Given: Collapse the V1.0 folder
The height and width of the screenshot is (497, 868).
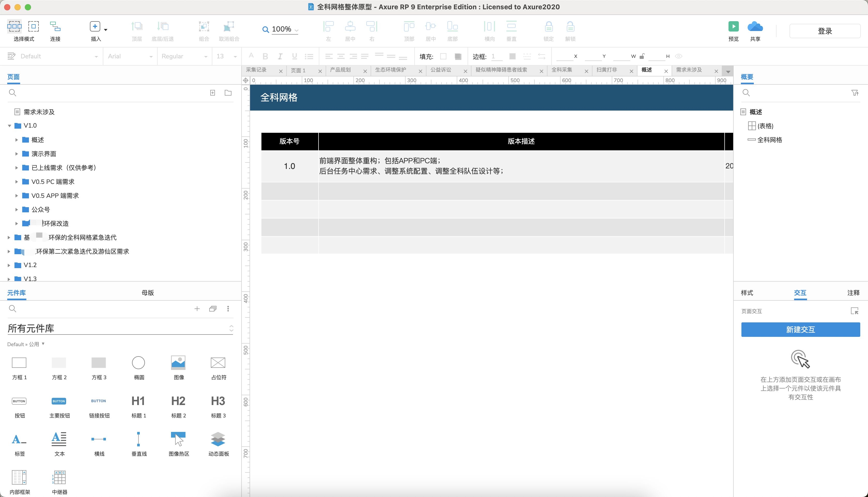Looking at the screenshot, I should [x=10, y=126].
